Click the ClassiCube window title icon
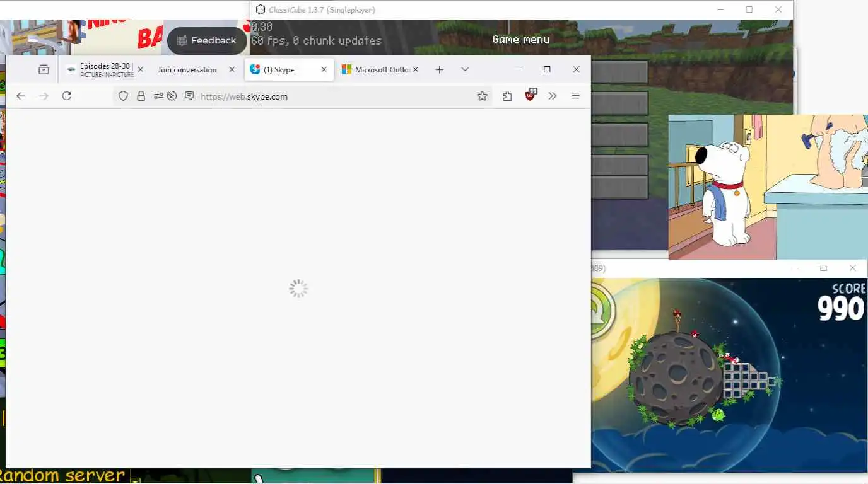This screenshot has height=484, width=868. pos(260,9)
